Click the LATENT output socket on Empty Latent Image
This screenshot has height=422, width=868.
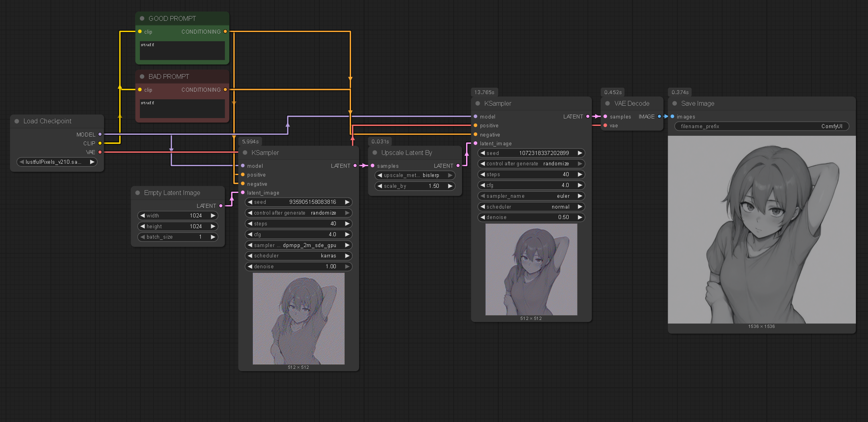point(221,206)
